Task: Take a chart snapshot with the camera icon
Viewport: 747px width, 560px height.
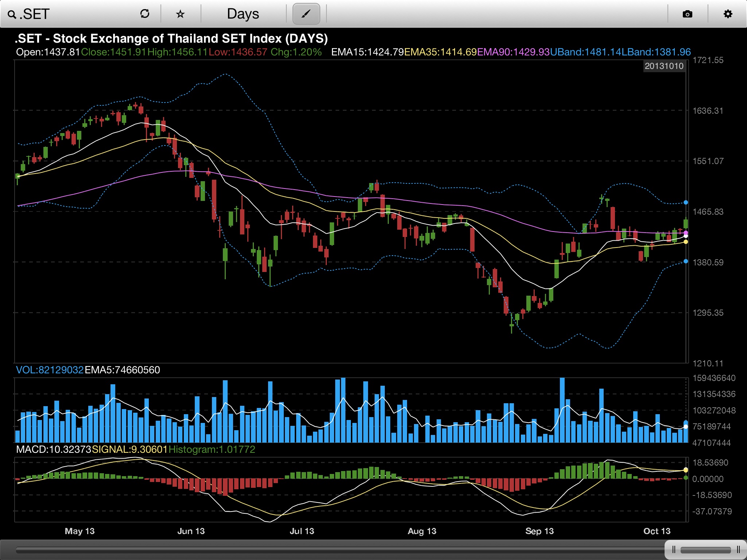Action: click(x=688, y=14)
